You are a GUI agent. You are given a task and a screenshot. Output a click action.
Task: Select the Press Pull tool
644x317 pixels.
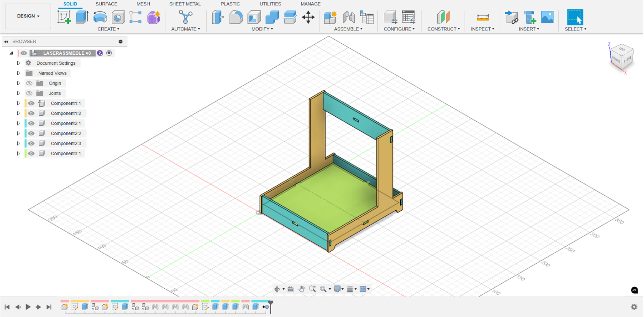pos(218,17)
